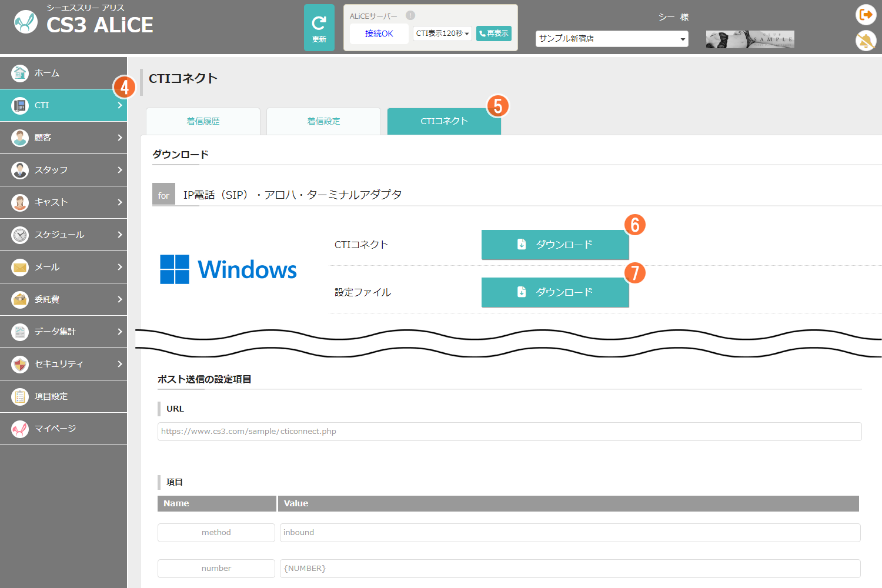Open the サンプル新宿店 store selector
Viewport: 882px width, 588px height.
[x=612, y=39]
